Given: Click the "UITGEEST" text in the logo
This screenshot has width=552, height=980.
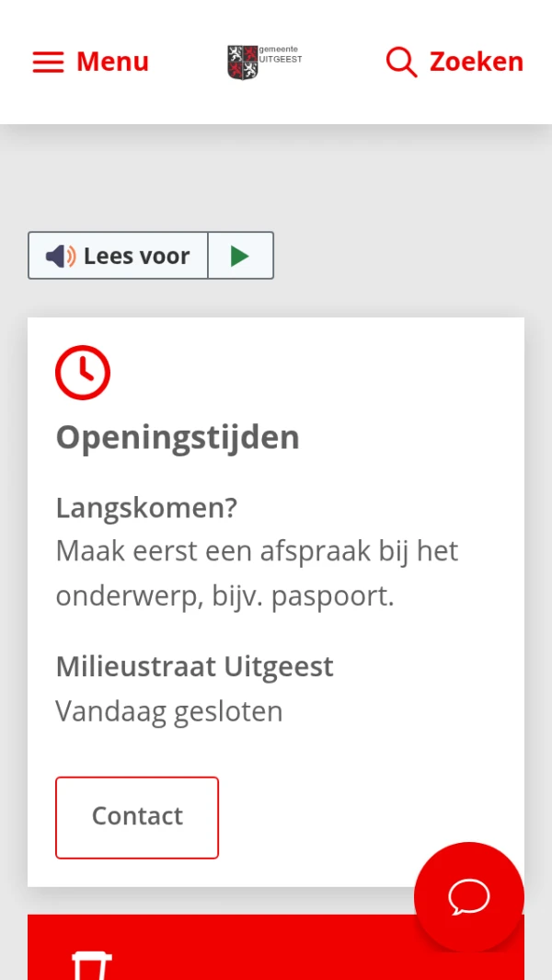Looking at the screenshot, I should coord(282,59).
